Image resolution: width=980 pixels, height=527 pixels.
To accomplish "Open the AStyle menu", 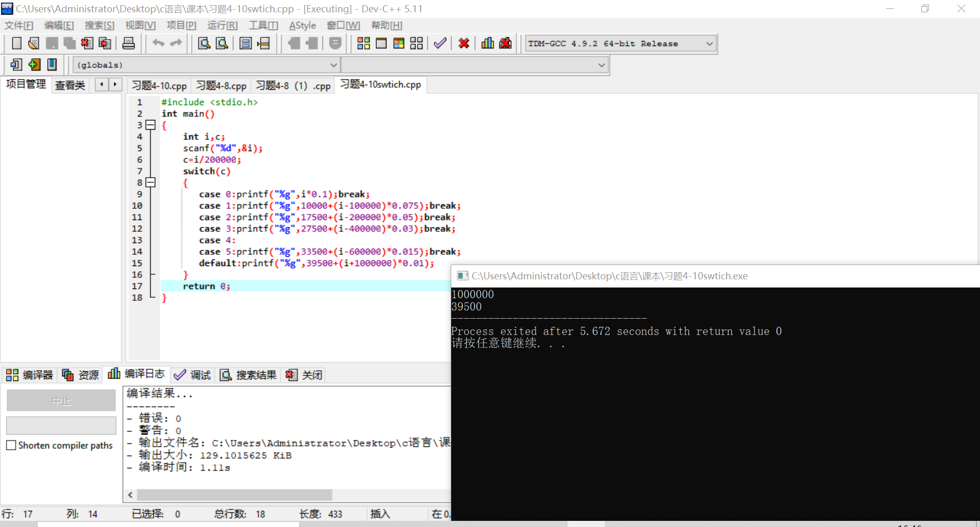I will (x=303, y=26).
